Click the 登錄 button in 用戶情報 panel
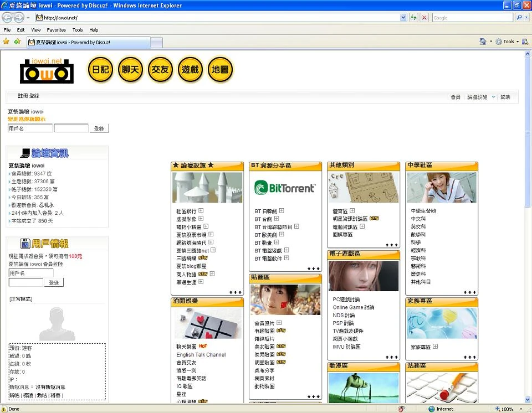 (54, 282)
